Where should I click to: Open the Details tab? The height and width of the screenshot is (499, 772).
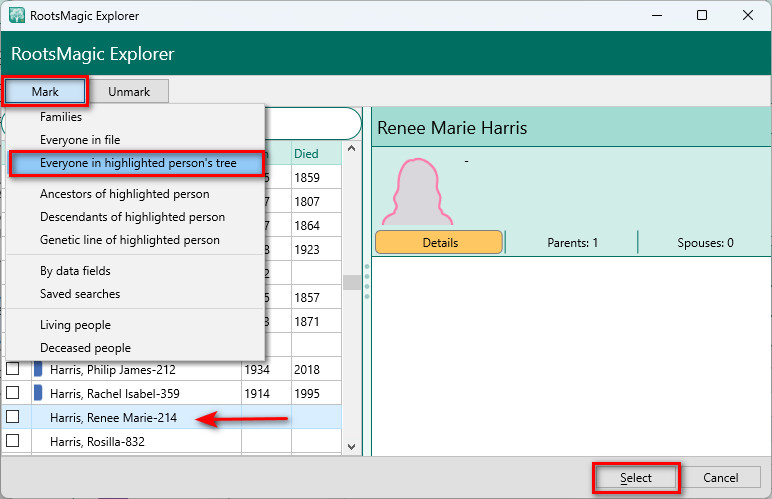(440, 243)
